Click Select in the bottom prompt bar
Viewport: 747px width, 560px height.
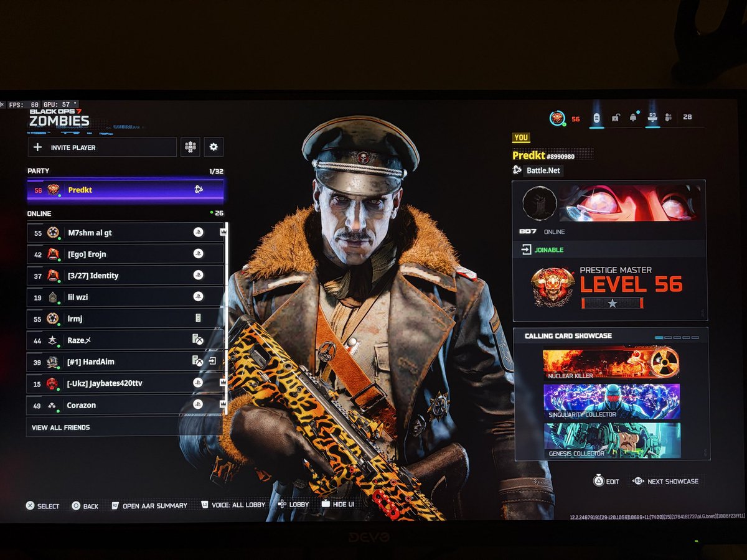click(x=42, y=506)
